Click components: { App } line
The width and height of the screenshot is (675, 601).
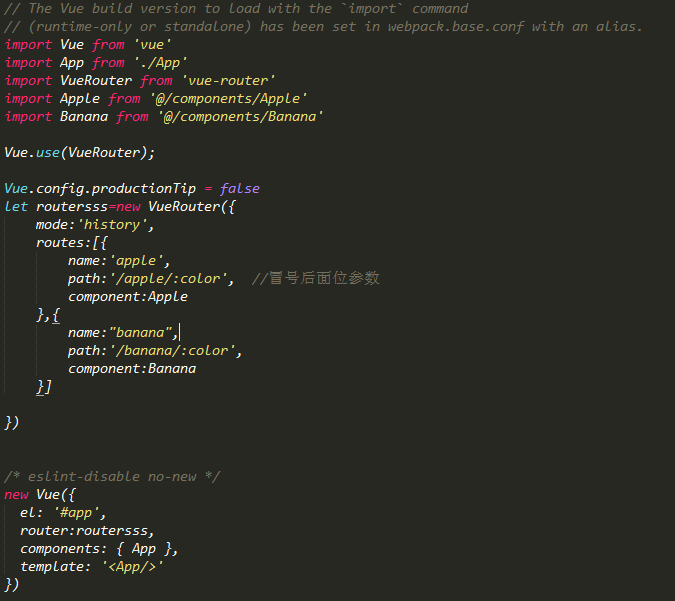click(99, 549)
